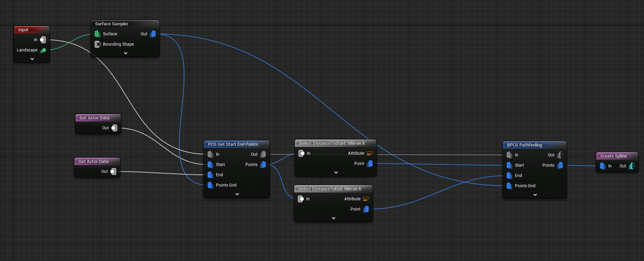Screen dimensions: 644x261
Task: Click the Attribute pin on Select DistanceToEnd node
Action: click(x=366, y=199)
